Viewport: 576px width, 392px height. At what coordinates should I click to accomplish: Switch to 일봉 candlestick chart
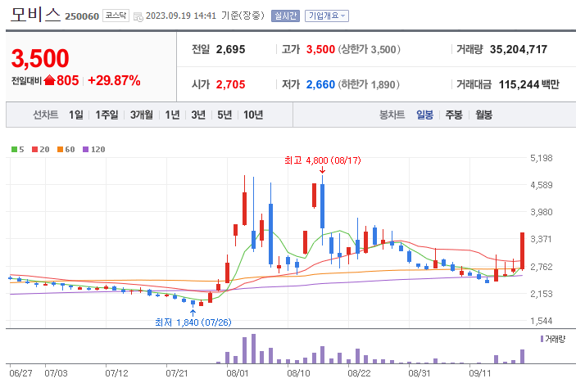click(x=424, y=115)
